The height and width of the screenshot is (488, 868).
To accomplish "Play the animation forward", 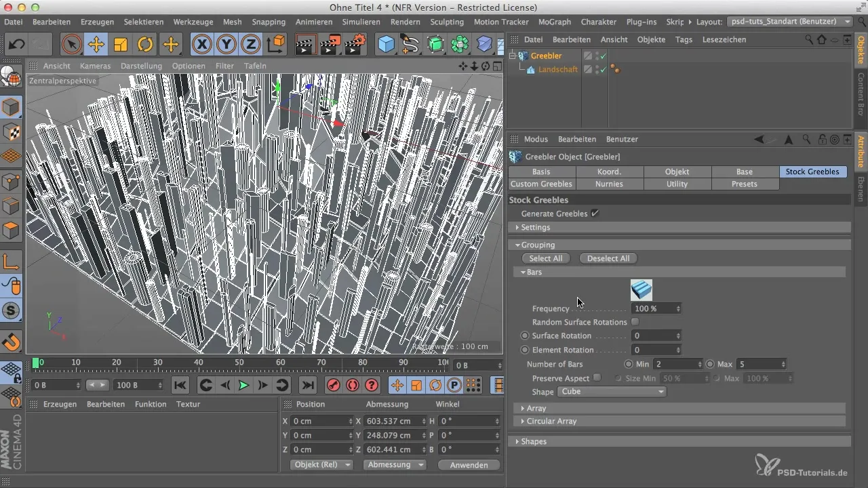I will point(243,385).
